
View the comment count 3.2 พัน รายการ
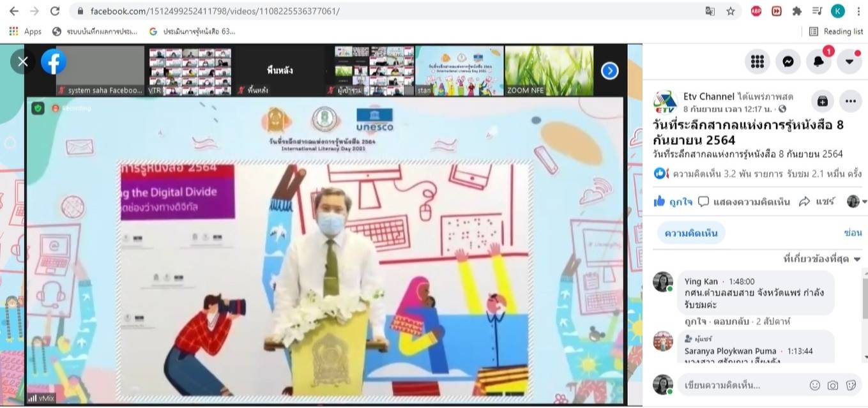click(x=728, y=174)
